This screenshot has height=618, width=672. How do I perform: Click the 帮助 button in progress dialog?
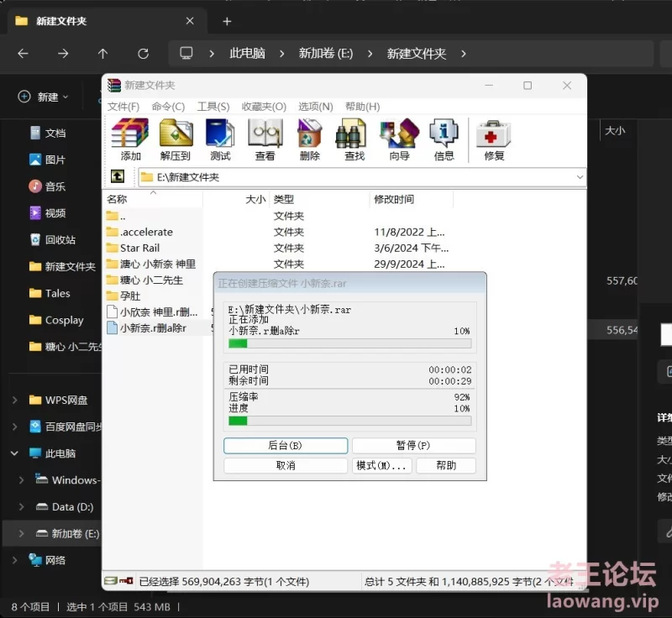(446, 465)
